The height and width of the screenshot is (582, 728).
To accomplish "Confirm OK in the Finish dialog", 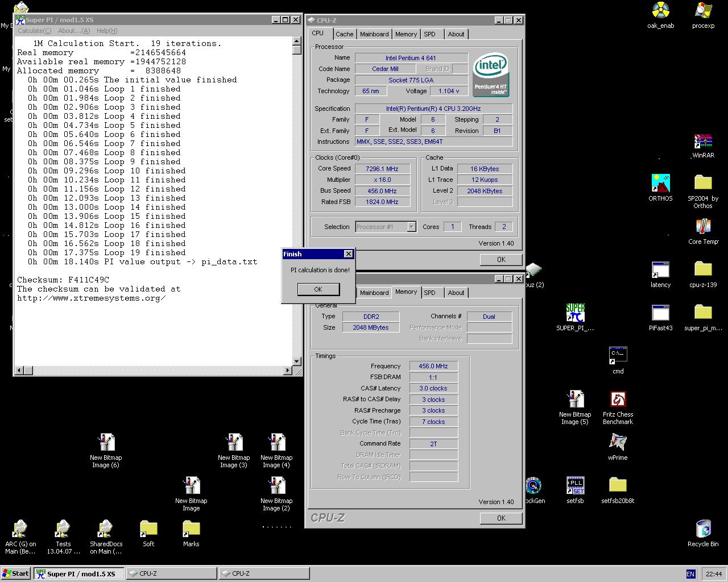I will pos(318,289).
